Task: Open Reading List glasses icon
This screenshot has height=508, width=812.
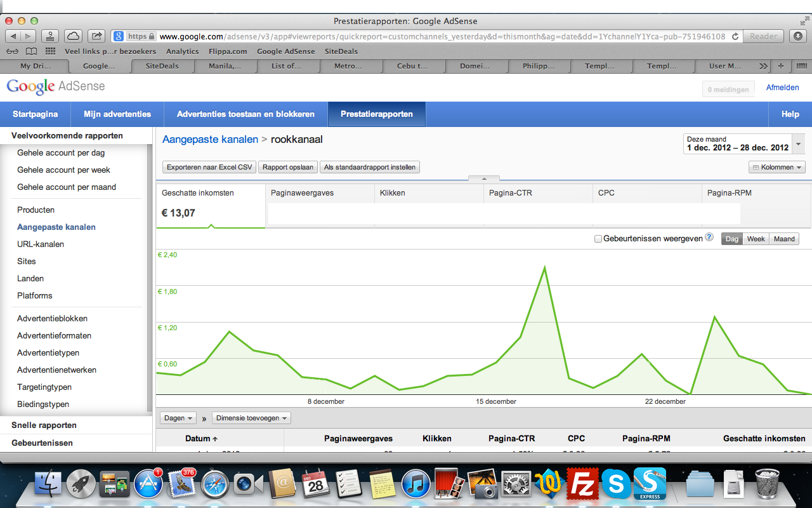Action: 12,51
